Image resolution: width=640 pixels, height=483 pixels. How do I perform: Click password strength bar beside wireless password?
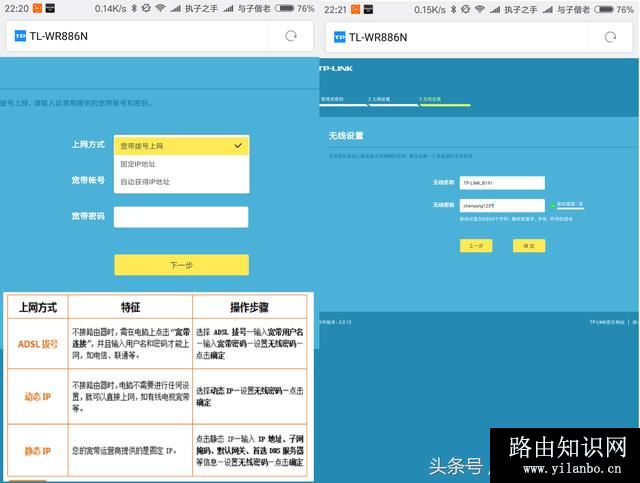click(x=570, y=209)
